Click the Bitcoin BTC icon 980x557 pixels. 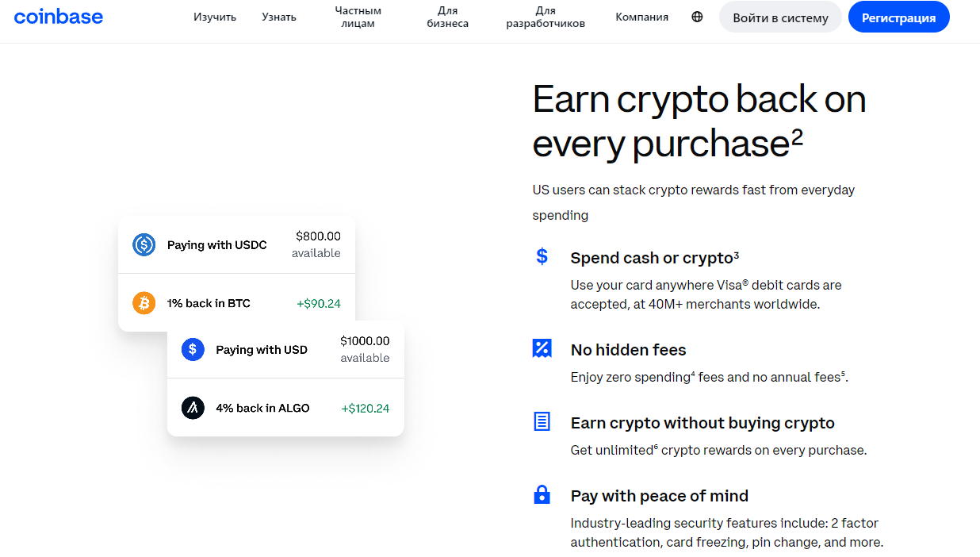(144, 302)
